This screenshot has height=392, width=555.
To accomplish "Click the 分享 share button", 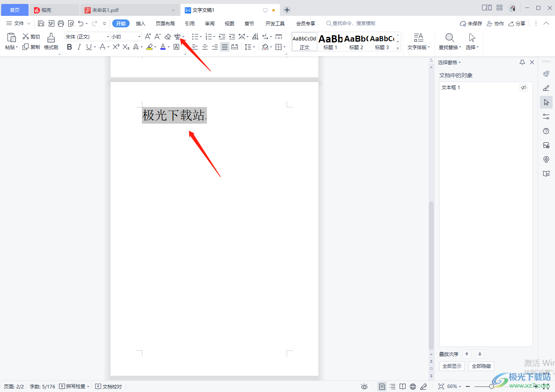I will point(517,23).
